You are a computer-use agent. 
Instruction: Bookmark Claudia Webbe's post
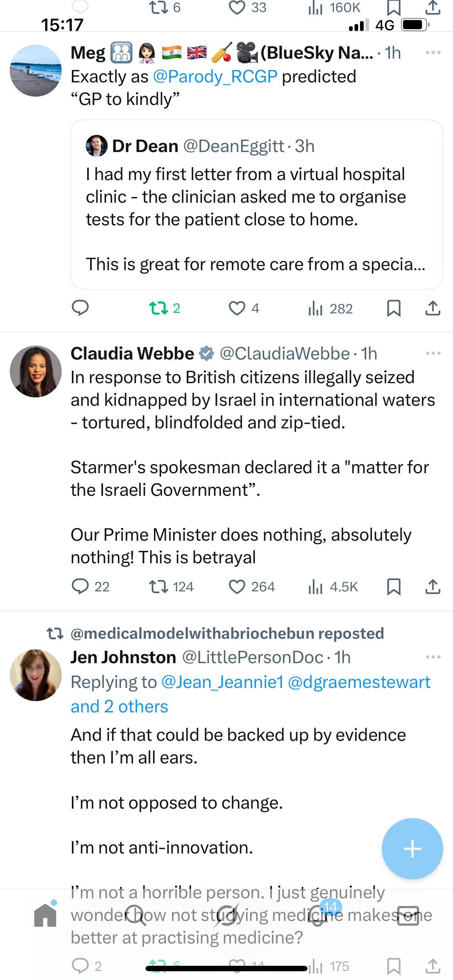point(394,586)
